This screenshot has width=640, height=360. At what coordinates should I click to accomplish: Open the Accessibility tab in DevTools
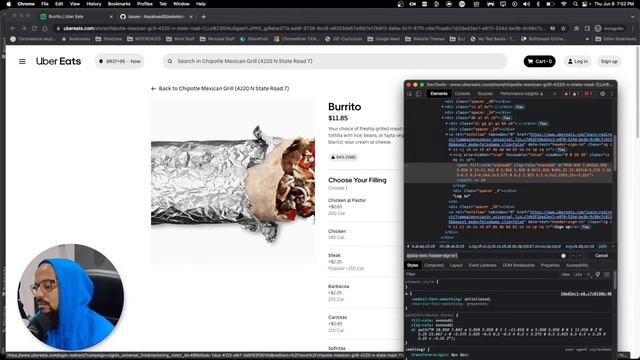[577, 265]
